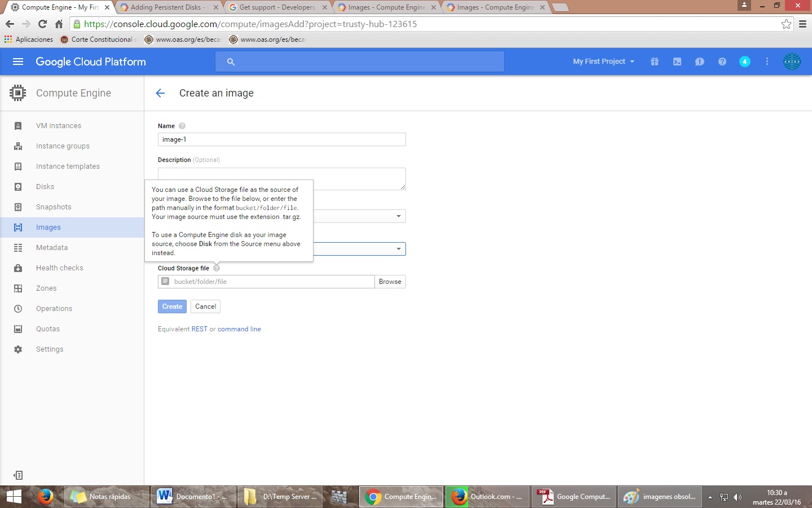Switch to the fourth tab, first Images - Compute Engine

386,7
